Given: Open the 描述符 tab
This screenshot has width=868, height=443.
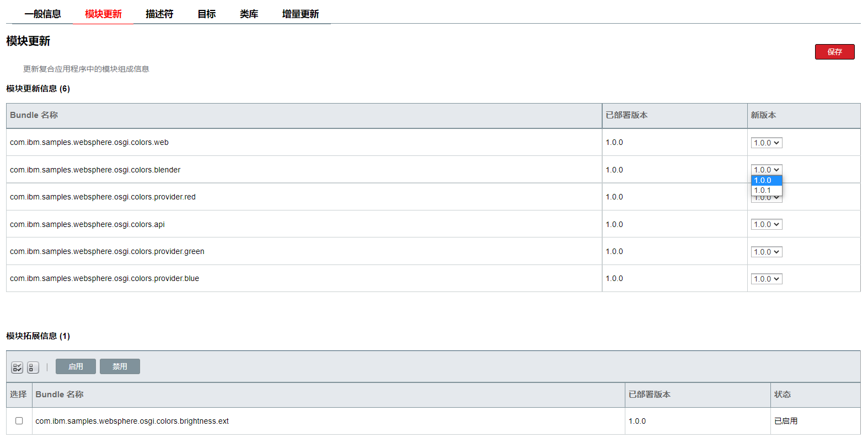Looking at the screenshot, I should click(x=159, y=14).
